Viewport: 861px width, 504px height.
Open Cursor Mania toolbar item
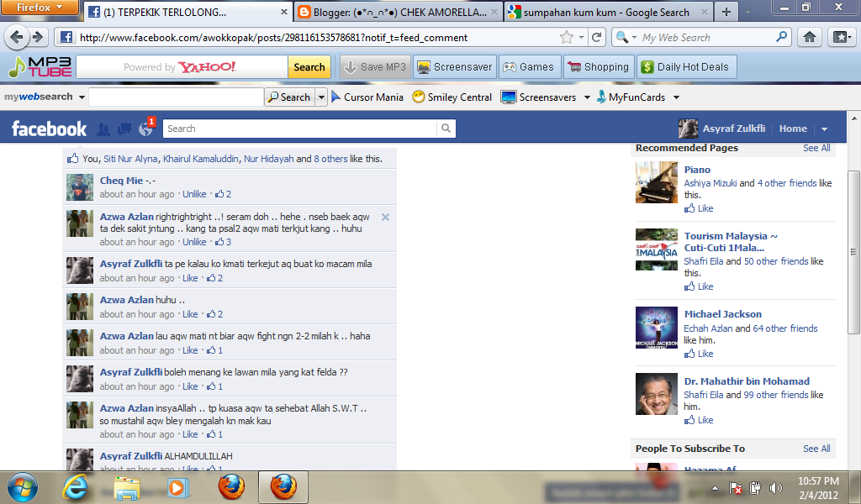pos(367,97)
